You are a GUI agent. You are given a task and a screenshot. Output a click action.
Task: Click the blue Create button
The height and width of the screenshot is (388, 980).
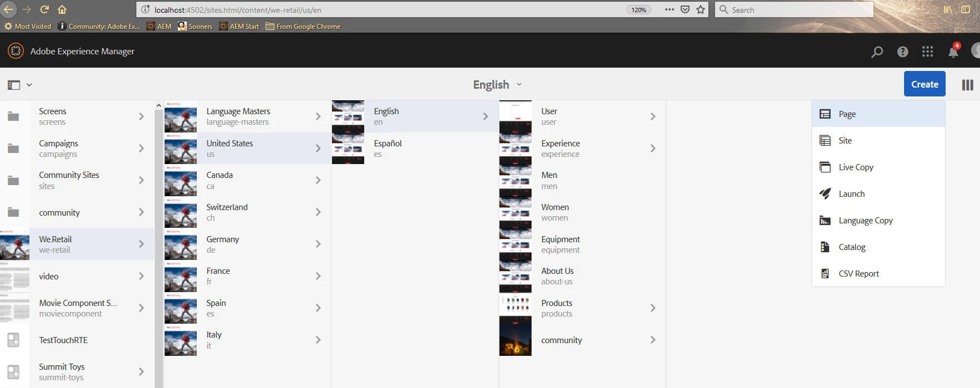[925, 84]
